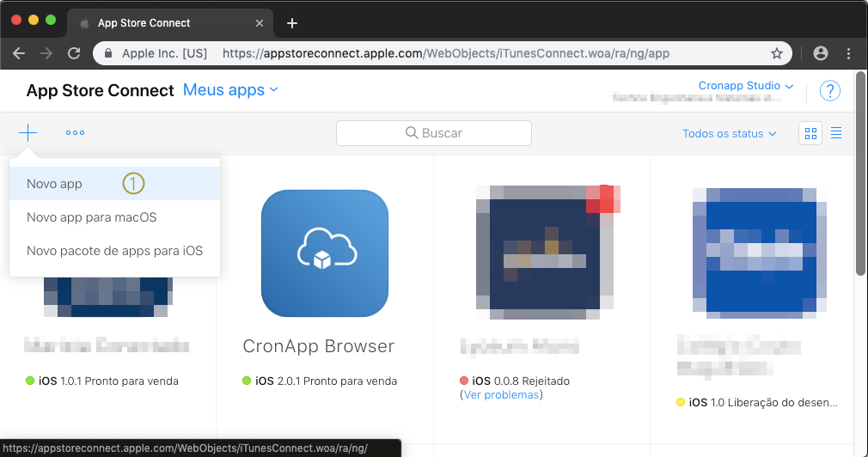Open the Cronapp Studio account dropdown
Image resolution: width=868 pixels, height=457 pixels.
[x=746, y=86]
